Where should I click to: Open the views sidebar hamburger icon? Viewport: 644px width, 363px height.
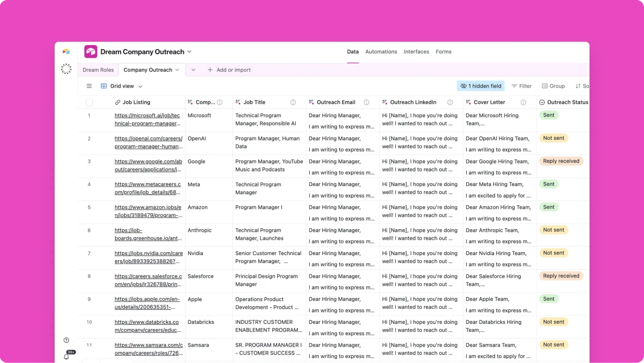tap(89, 86)
